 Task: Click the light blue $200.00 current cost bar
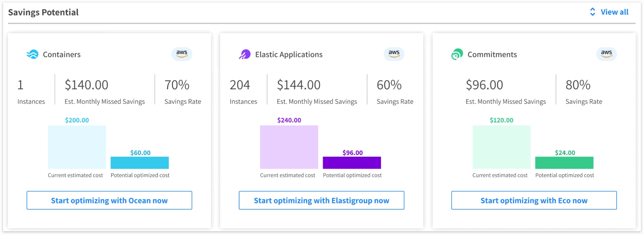77,147
